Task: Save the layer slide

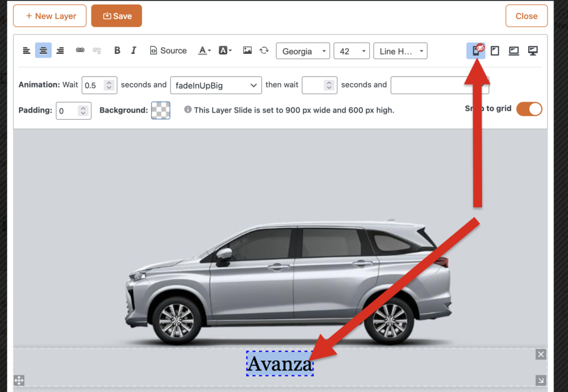Action: tap(116, 16)
